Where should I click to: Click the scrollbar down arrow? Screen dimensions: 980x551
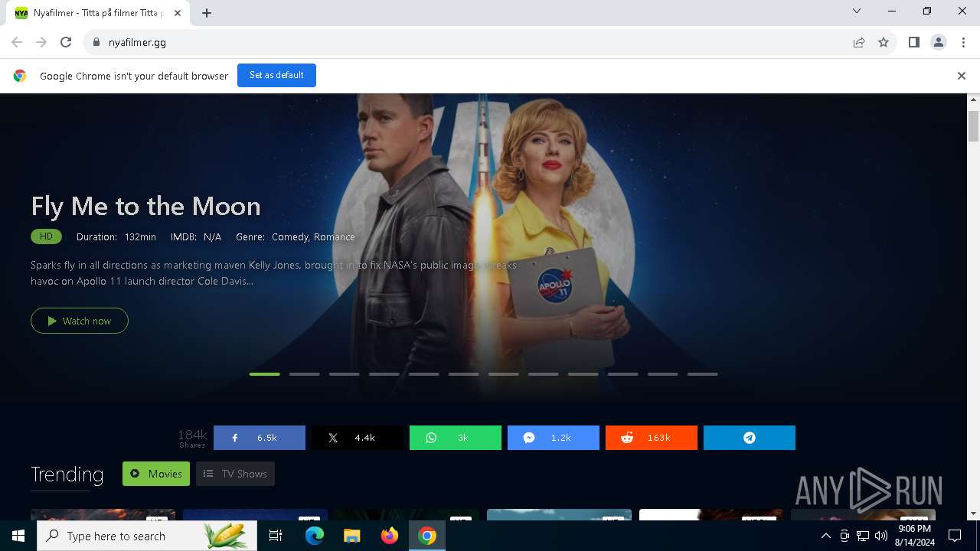[x=974, y=514]
